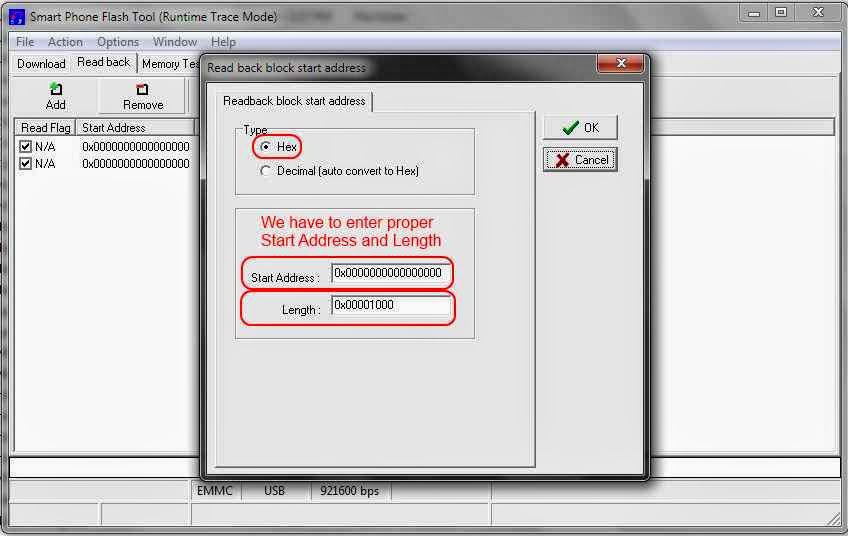The width and height of the screenshot is (848, 536).
Task: Switch to the Read back tab
Action: coord(103,62)
